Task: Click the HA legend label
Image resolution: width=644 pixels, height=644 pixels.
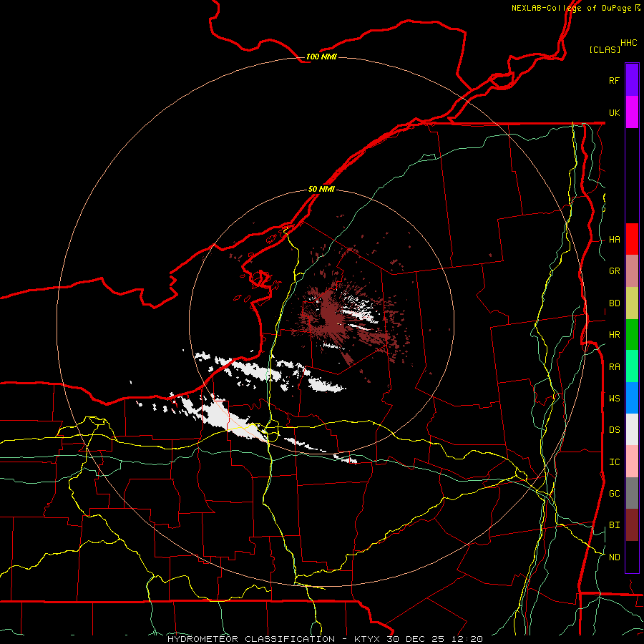Action: 614,240
